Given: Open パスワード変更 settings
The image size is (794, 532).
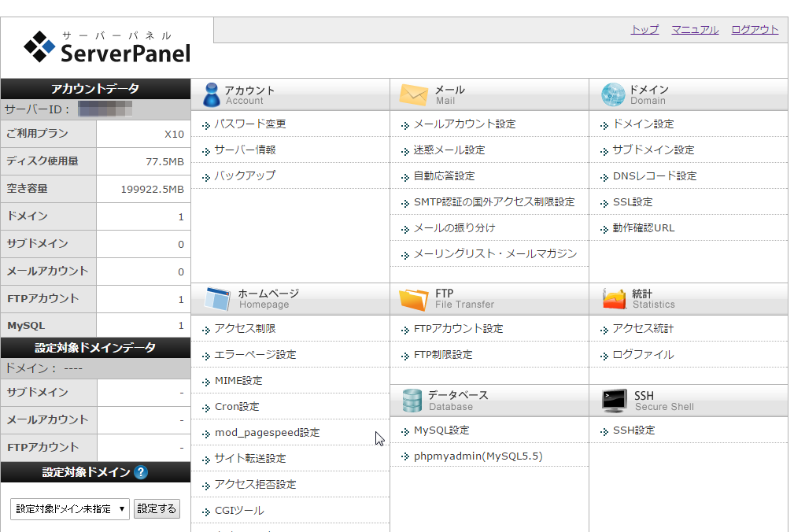Looking at the screenshot, I should point(250,124).
